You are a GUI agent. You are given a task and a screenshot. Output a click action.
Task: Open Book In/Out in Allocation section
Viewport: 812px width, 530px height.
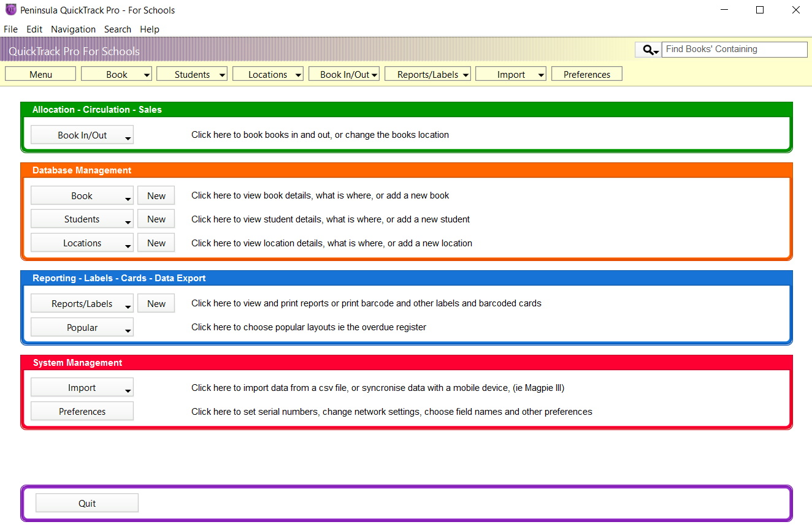[x=82, y=135]
